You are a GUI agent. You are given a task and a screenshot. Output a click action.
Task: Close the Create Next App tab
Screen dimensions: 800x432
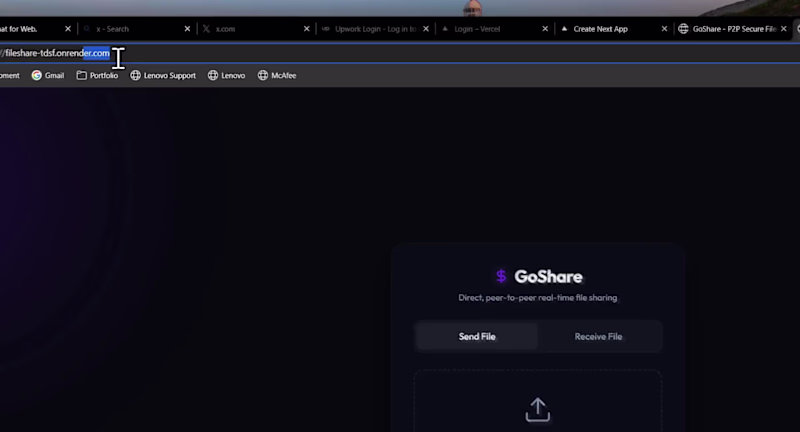[664, 29]
